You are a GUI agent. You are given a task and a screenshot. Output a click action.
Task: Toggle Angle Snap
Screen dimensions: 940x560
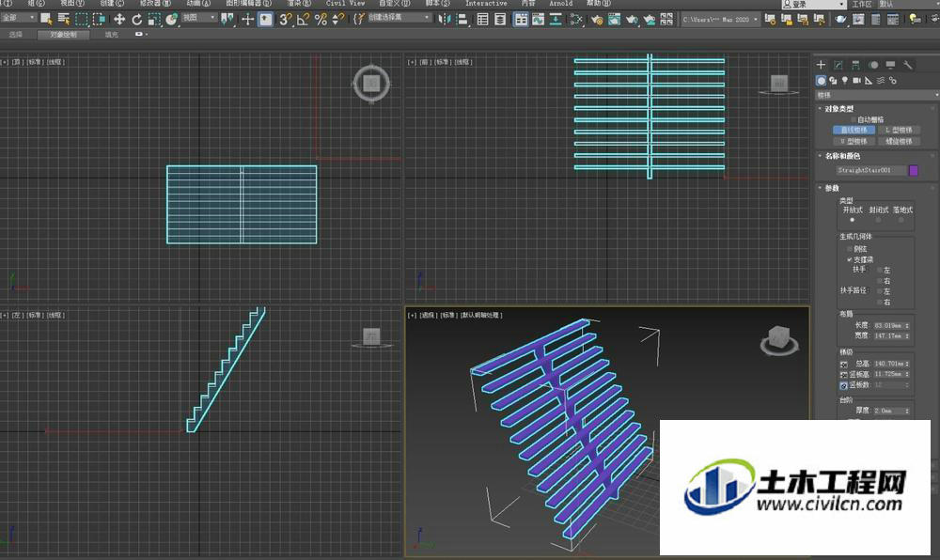[x=303, y=19]
